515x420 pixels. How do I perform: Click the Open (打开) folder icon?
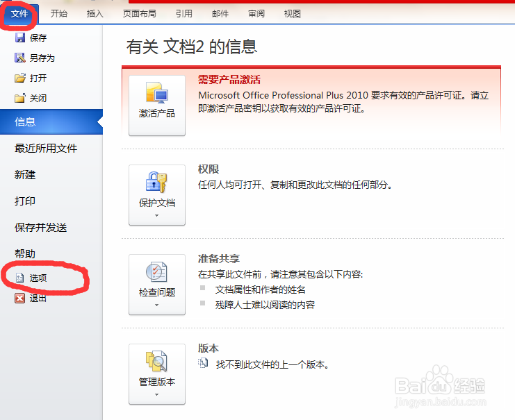point(19,78)
